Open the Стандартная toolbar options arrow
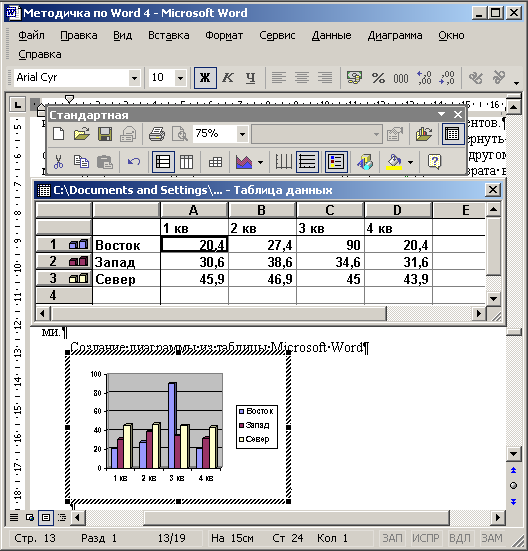 [x=441, y=114]
